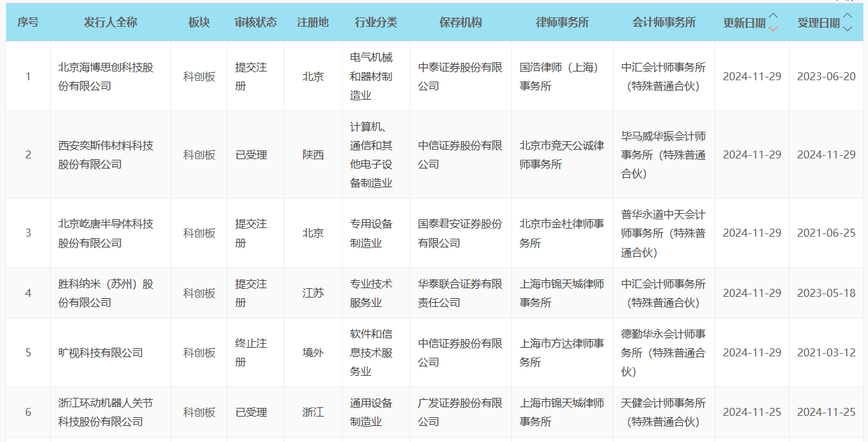Click 上海市方达律师事务所 law firm cell
This screenshot has width=868, height=442.
click(562, 352)
